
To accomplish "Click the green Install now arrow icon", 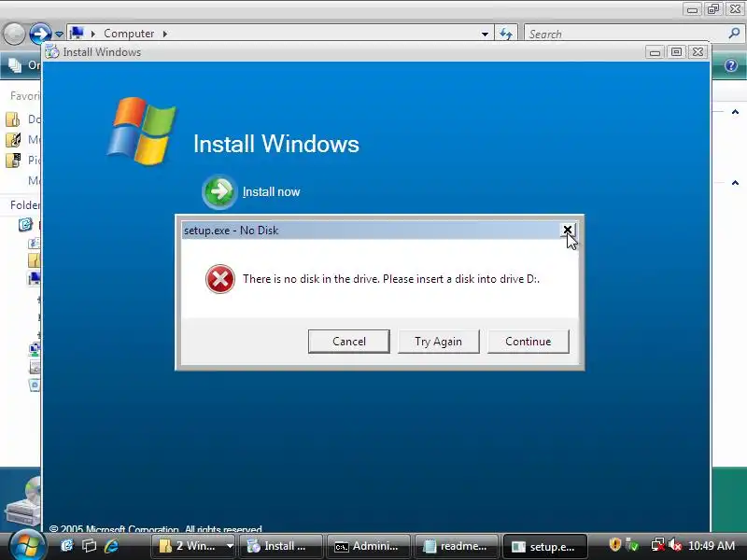I will 219,191.
